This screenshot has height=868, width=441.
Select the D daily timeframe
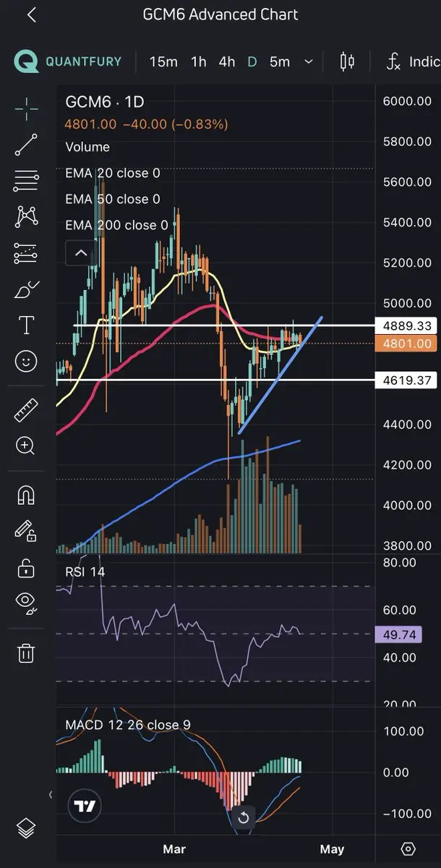tap(252, 61)
